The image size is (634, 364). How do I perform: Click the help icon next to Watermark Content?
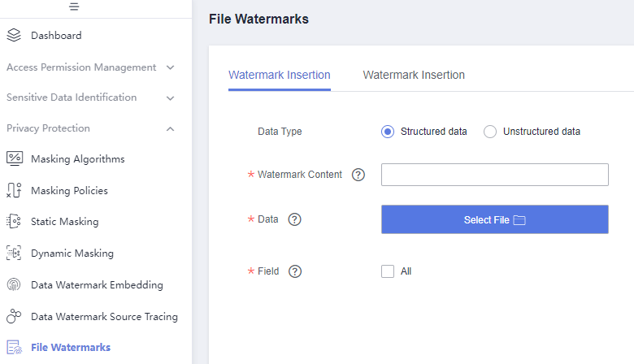(358, 175)
